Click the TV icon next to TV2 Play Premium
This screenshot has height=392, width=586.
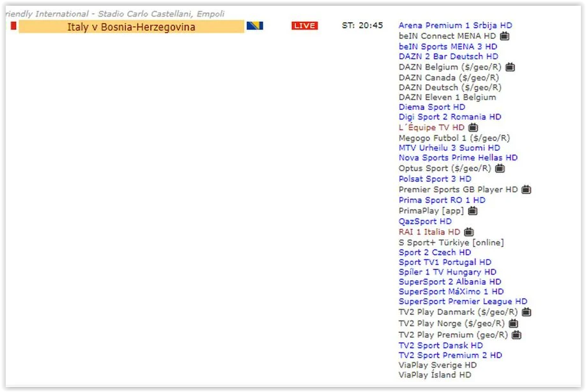(516, 335)
